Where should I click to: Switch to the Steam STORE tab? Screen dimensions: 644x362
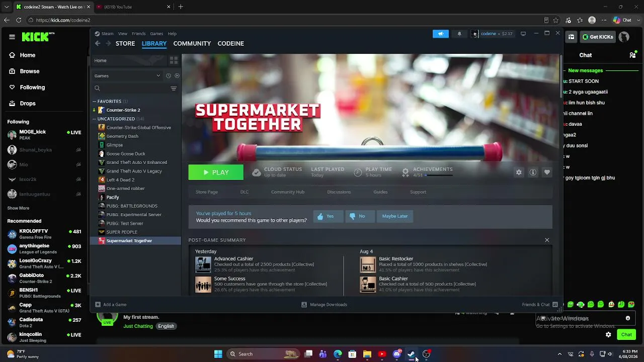point(125,44)
